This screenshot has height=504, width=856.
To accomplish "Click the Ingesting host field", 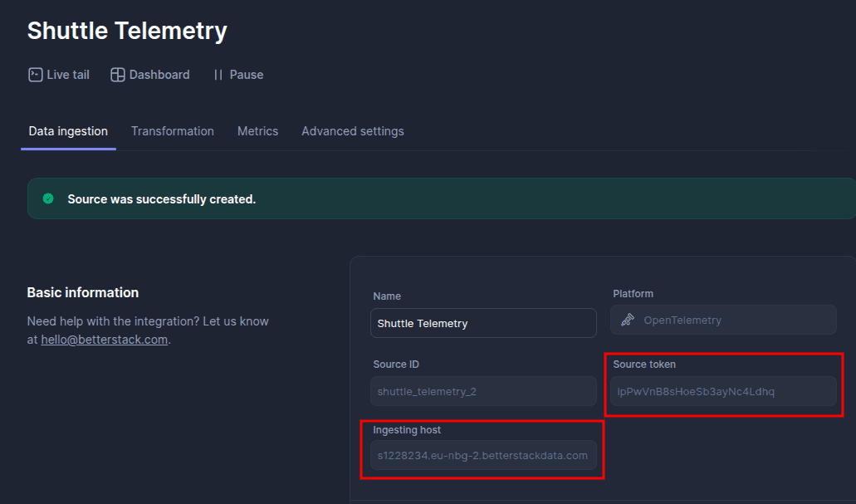I will coord(483,455).
